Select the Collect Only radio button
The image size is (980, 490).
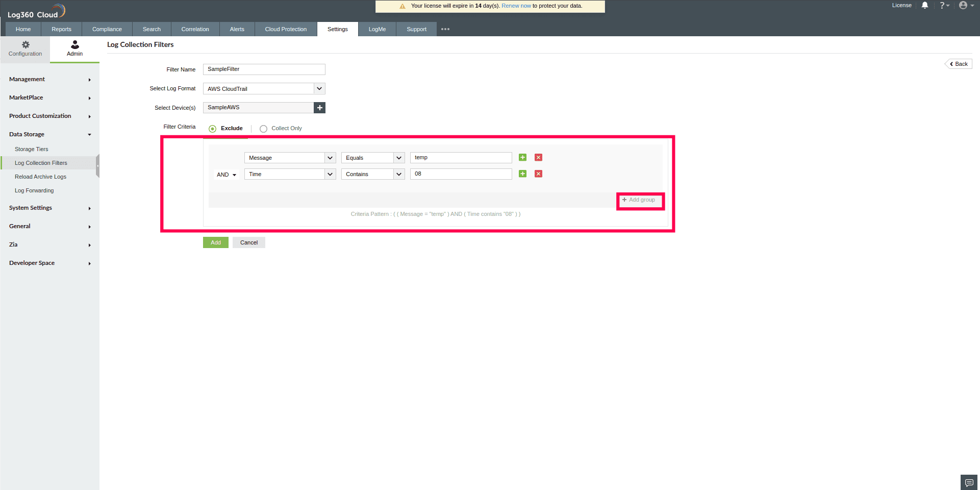tap(263, 129)
